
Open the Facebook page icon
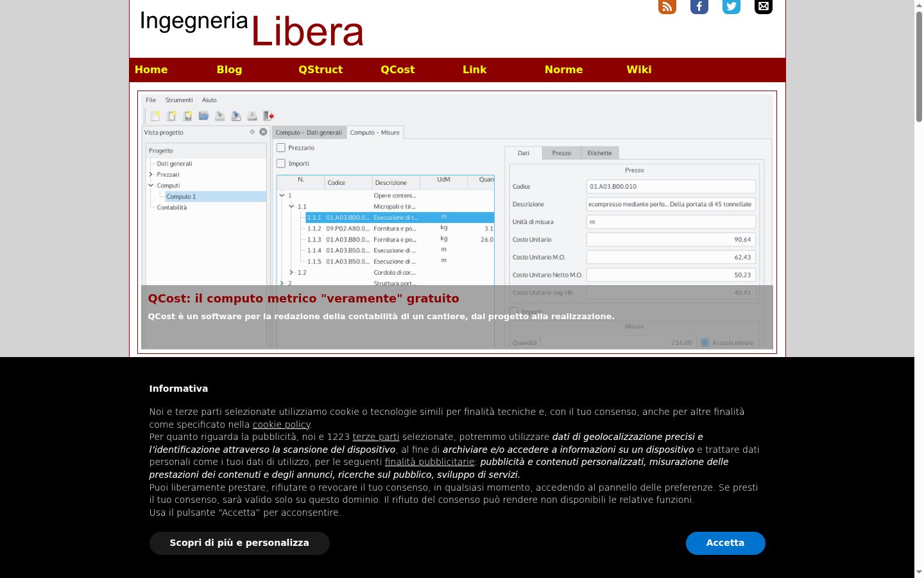[699, 6]
